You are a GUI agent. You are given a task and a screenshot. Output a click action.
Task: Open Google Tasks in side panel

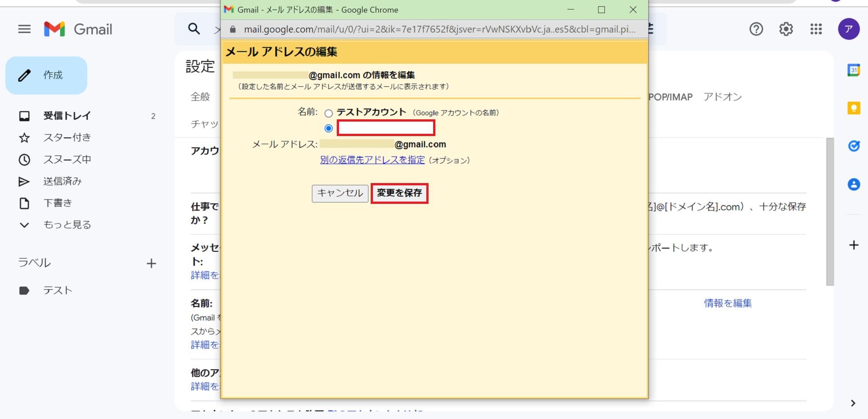pos(854,146)
